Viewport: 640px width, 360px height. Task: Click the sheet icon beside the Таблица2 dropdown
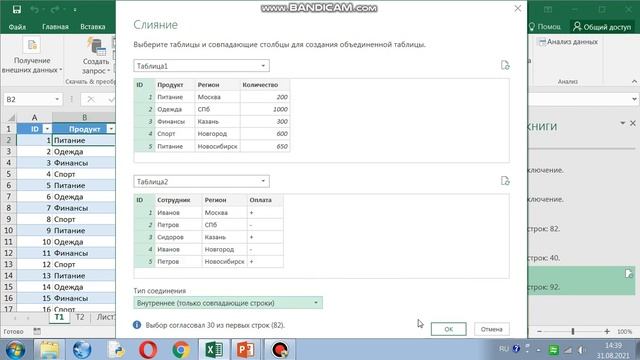pyautogui.click(x=505, y=181)
